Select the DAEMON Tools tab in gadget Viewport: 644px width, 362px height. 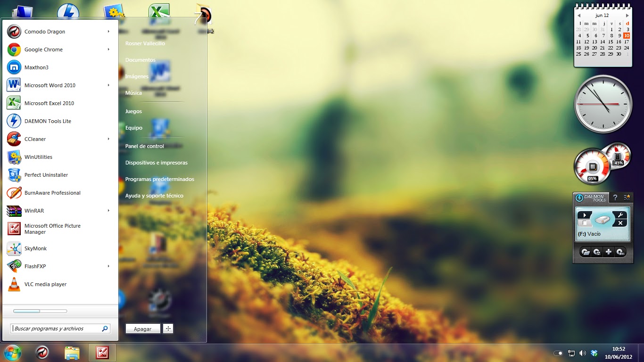[x=591, y=197]
